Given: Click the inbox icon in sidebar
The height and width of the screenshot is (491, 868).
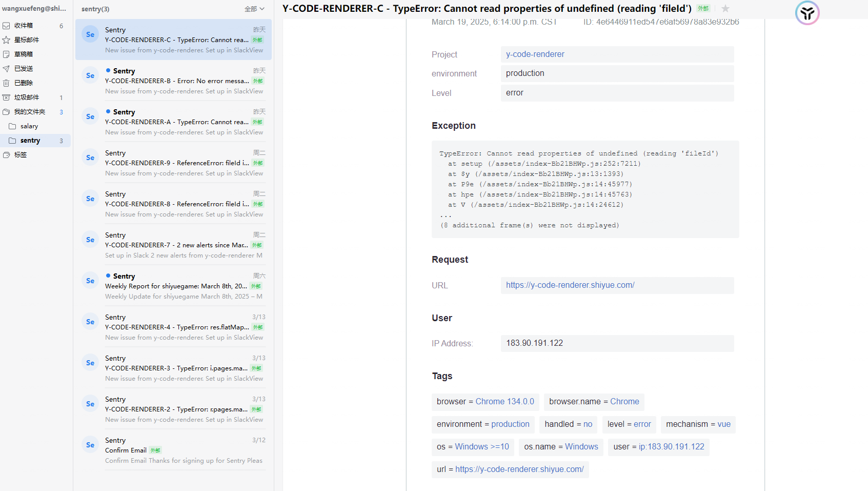Looking at the screenshot, I should coord(6,26).
